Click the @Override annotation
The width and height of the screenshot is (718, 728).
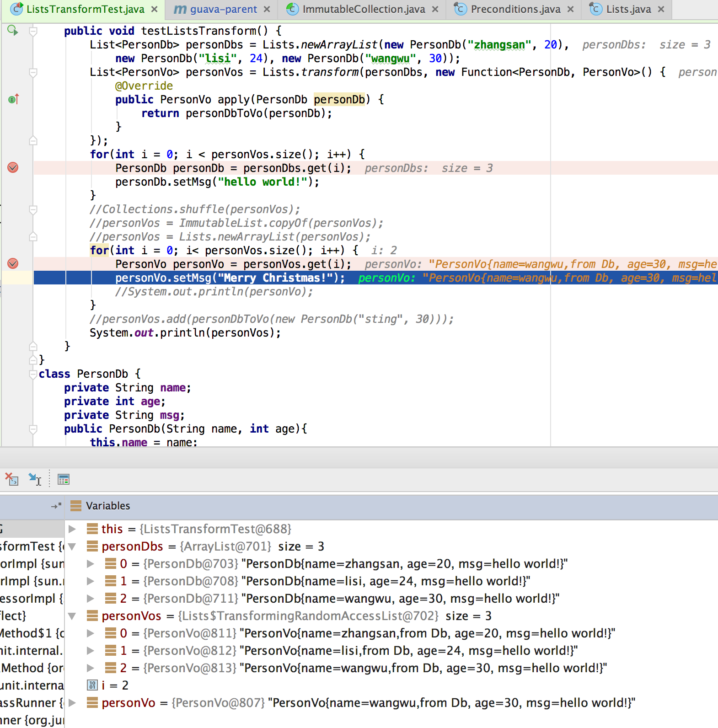tap(144, 86)
